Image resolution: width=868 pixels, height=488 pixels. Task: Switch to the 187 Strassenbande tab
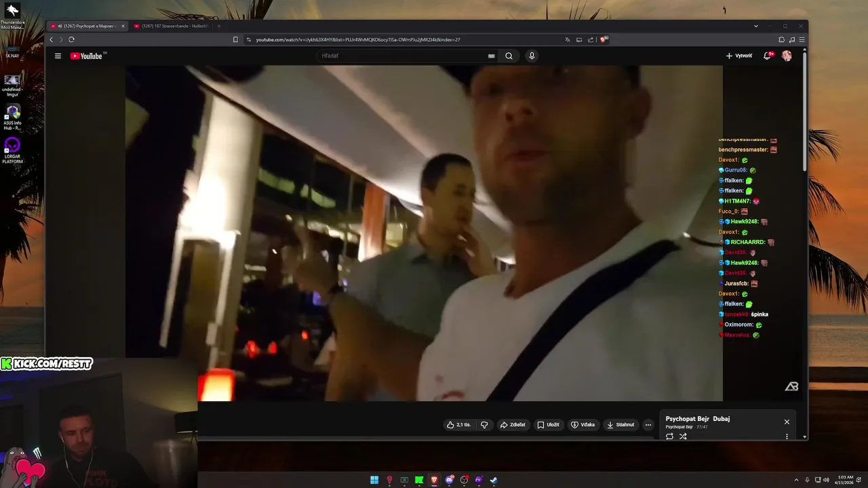(170, 26)
